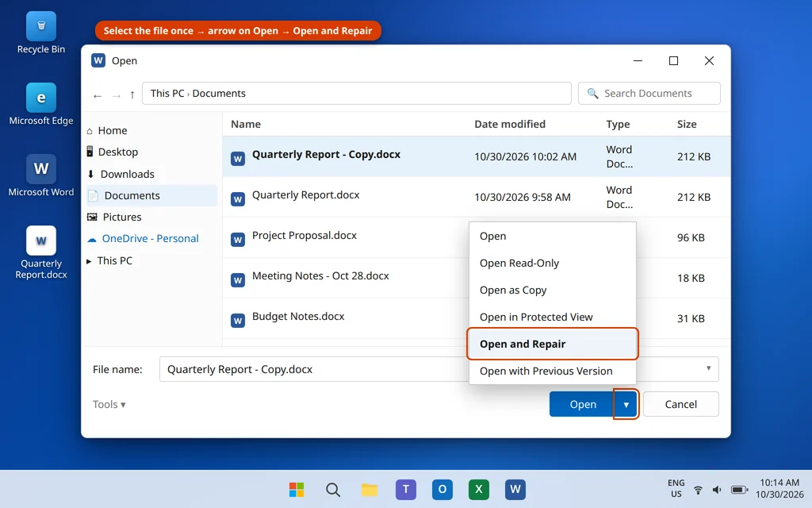Select the Microsoft Word desktop shortcut
Screen dimensions: 812x508
[41, 175]
